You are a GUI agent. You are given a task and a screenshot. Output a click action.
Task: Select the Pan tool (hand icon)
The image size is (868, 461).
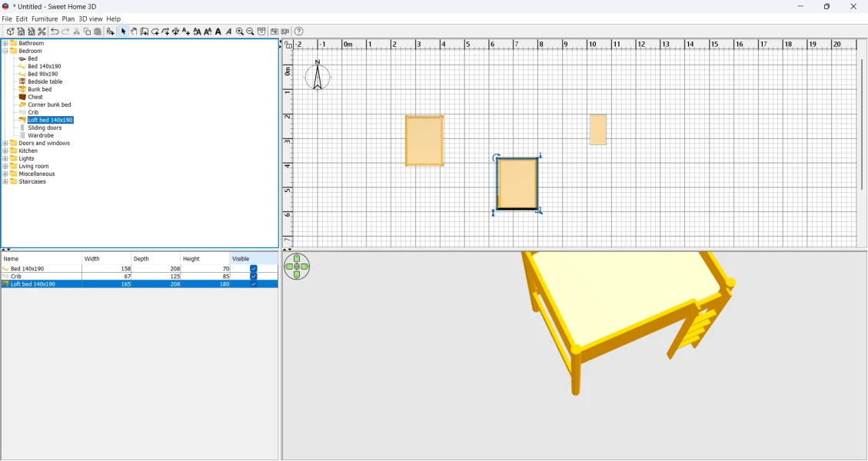tap(134, 32)
